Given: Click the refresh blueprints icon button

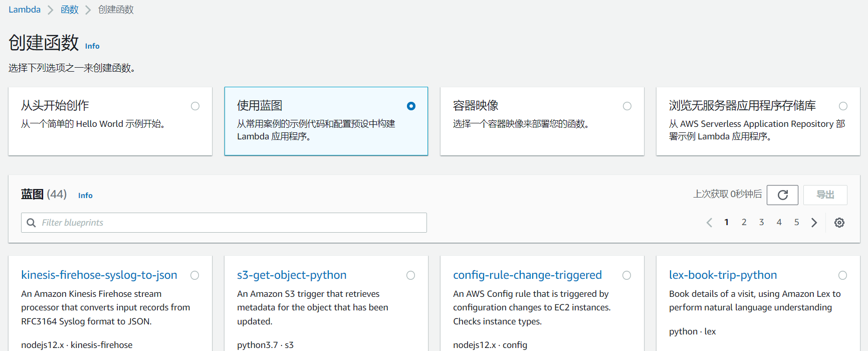Looking at the screenshot, I should [x=782, y=195].
